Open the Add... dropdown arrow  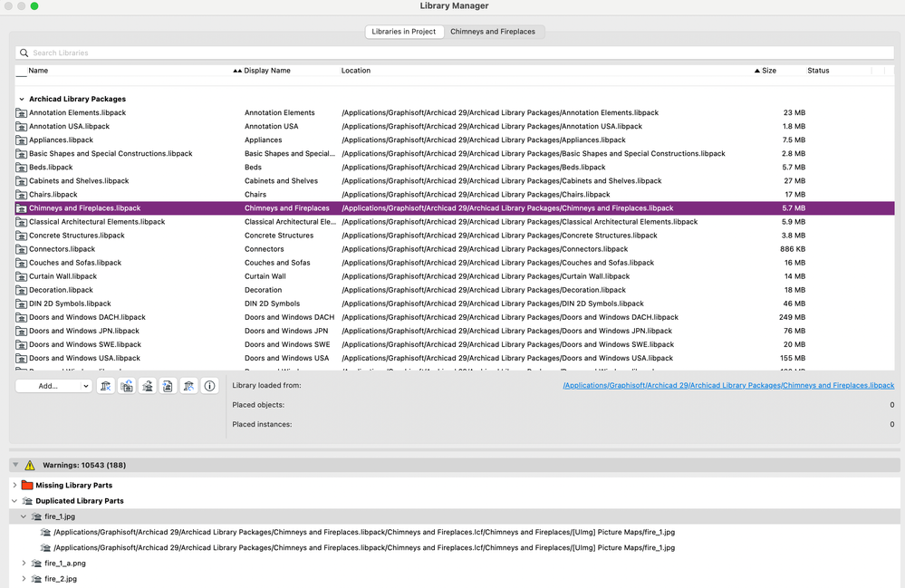click(x=86, y=386)
